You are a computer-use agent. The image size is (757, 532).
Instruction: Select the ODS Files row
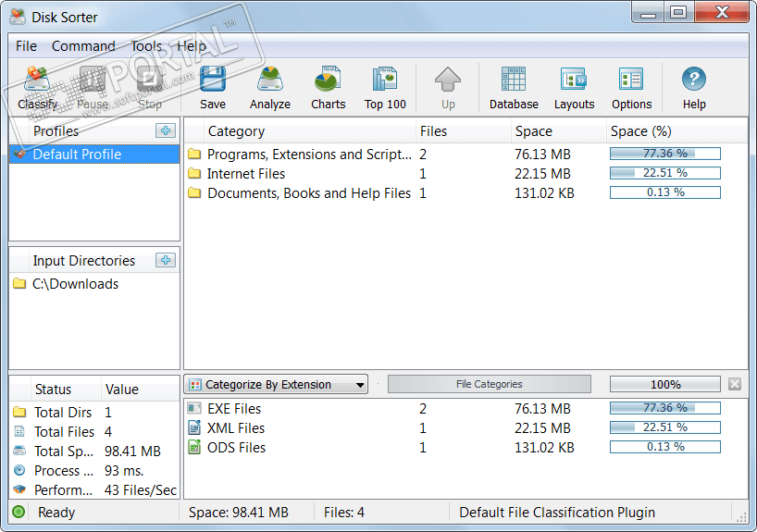(465, 448)
